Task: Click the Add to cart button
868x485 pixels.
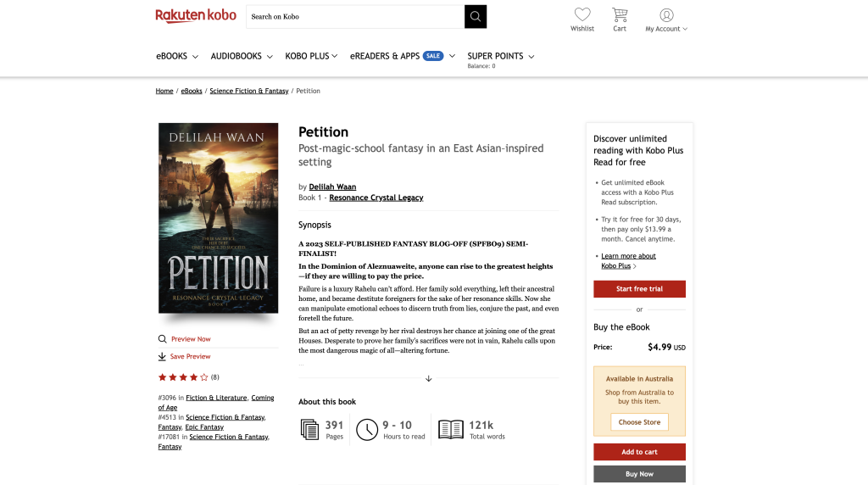Action: (x=639, y=452)
